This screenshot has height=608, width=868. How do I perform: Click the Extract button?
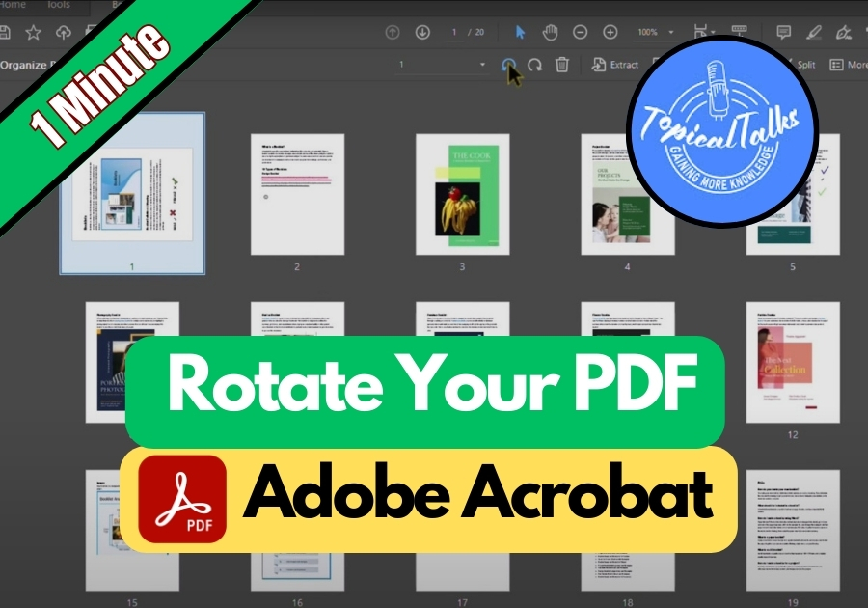click(614, 65)
